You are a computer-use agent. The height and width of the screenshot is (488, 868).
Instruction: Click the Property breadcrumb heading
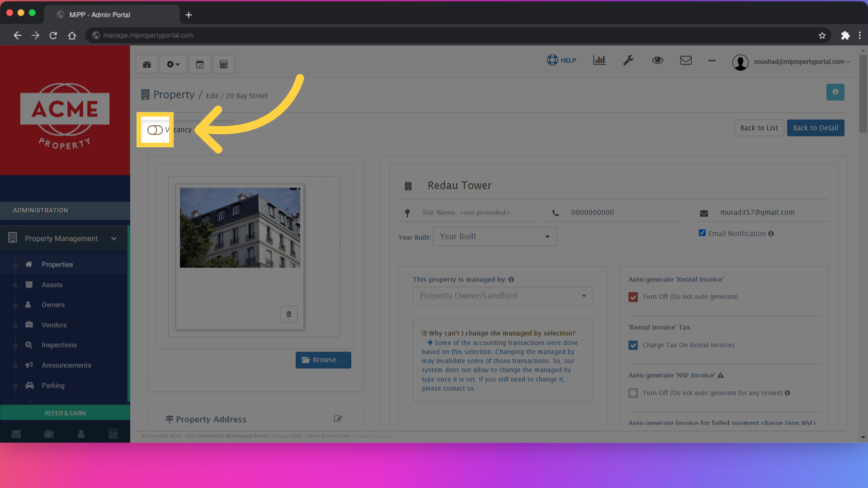pyautogui.click(x=174, y=94)
